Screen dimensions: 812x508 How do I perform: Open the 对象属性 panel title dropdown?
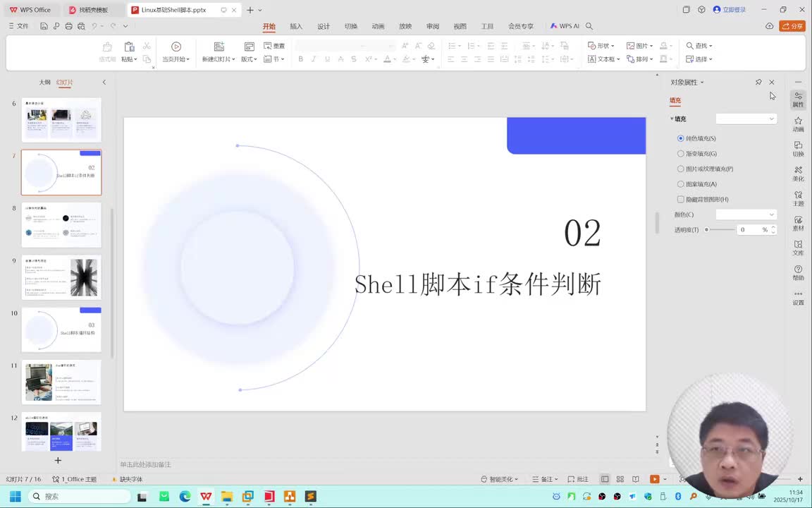click(x=687, y=82)
